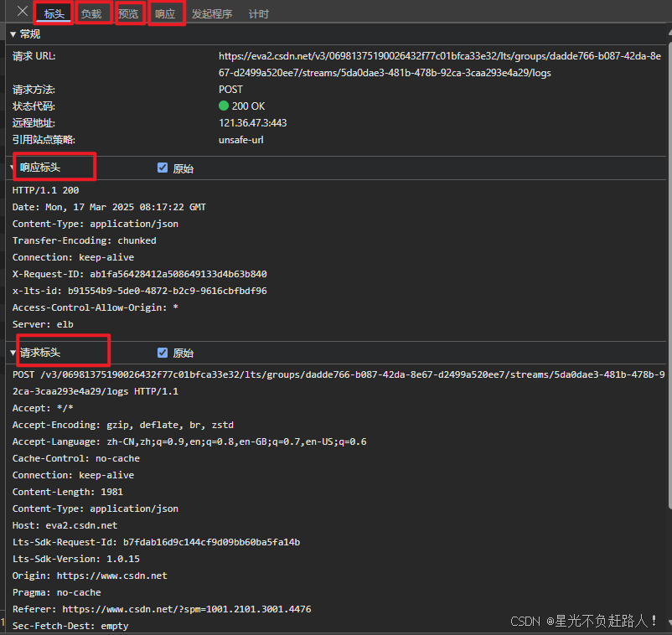The image size is (672, 635).
Task: Open the 响应 tab
Action: [x=165, y=13]
